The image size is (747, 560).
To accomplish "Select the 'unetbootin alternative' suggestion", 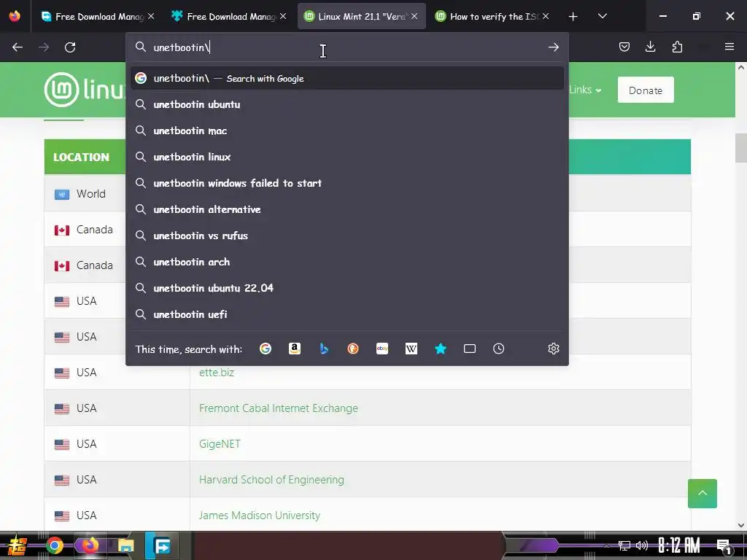I will pyautogui.click(x=347, y=209).
